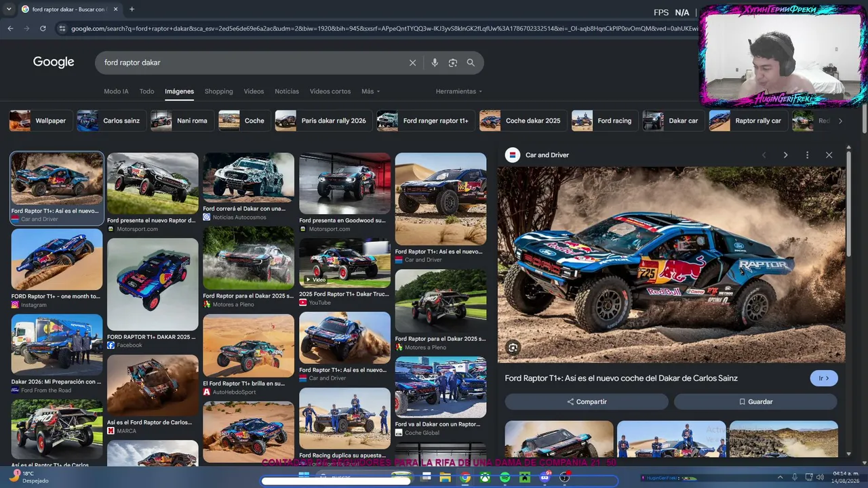The width and height of the screenshot is (868, 488).
Task: Start voice search with the microphone icon
Action: (x=435, y=62)
